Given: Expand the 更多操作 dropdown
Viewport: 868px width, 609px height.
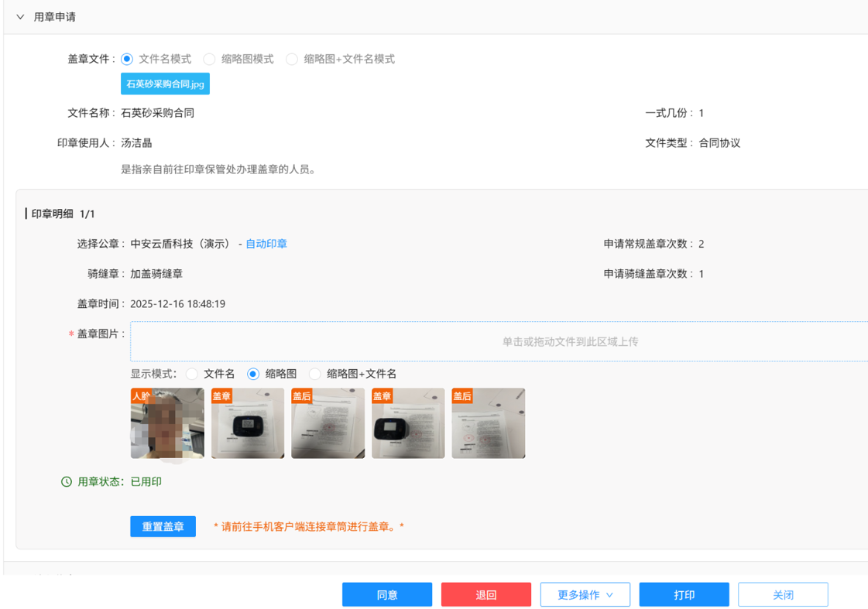Looking at the screenshot, I should 585,594.
